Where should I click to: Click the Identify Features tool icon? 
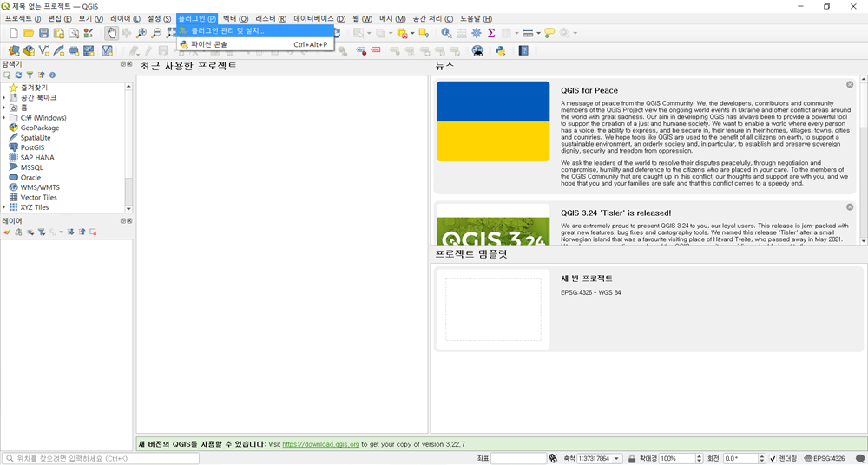click(x=446, y=33)
